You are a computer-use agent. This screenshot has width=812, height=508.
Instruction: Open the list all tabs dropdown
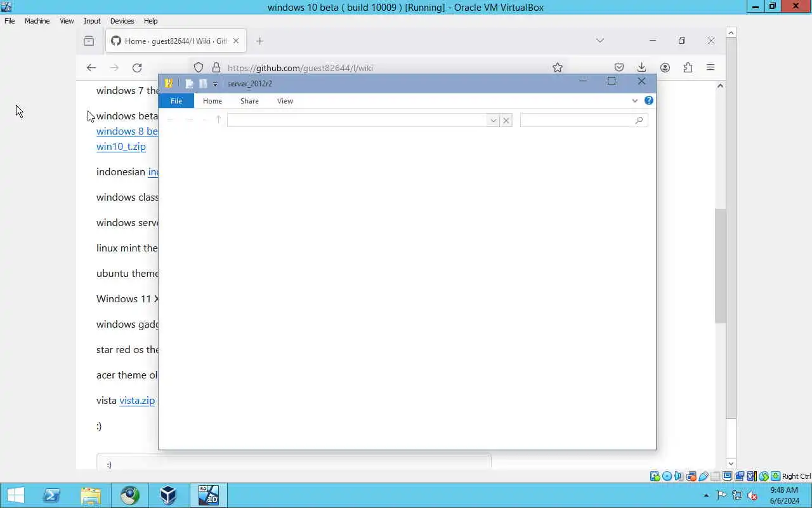click(x=599, y=41)
